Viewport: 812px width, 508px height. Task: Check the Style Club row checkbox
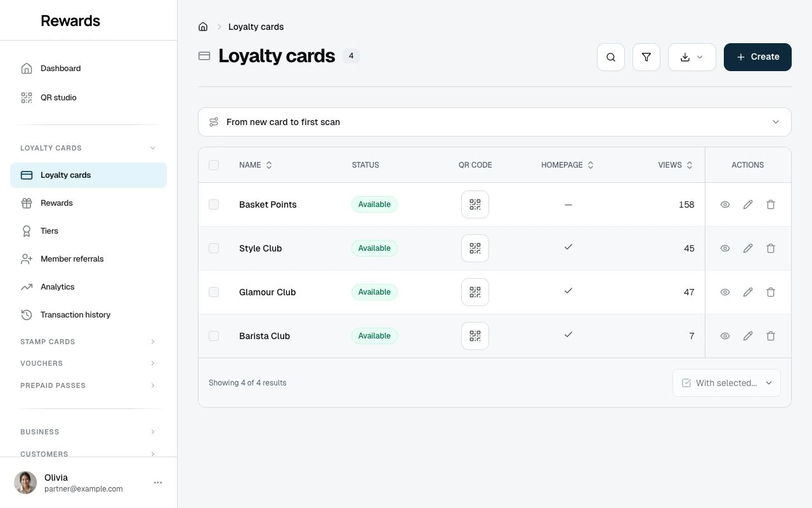click(214, 248)
